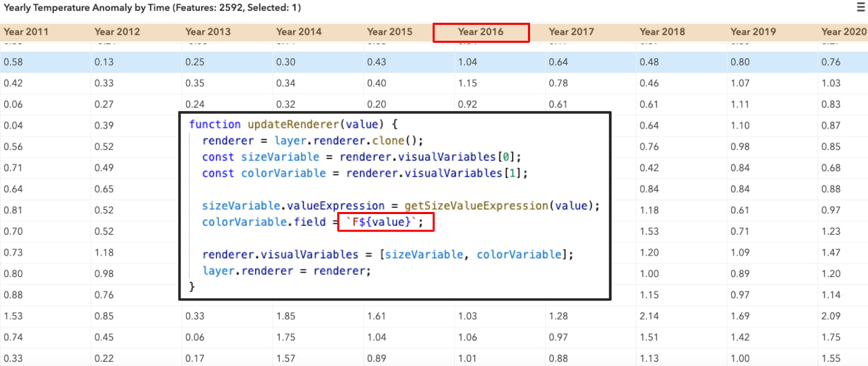The height and width of the screenshot is (366, 868).
Task: Click the 2.14 cell under Year 2018
Action: (x=650, y=316)
